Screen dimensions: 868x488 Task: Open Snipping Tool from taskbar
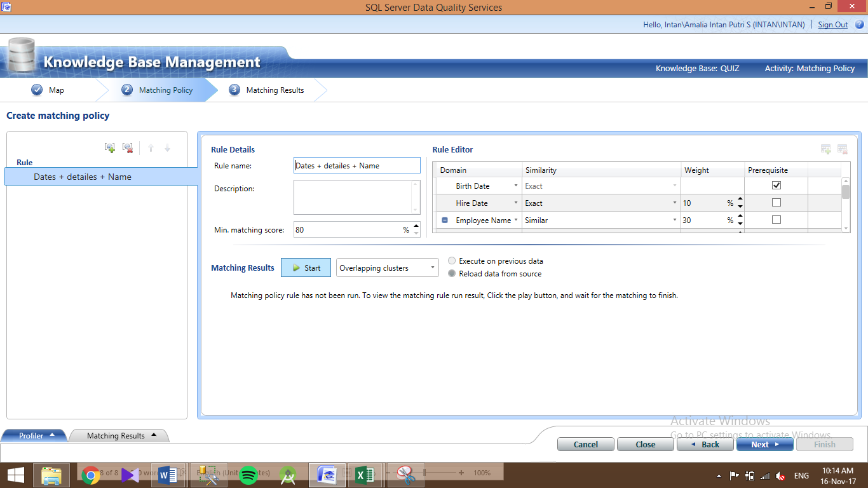pyautogui.click(x=405, y=474)
